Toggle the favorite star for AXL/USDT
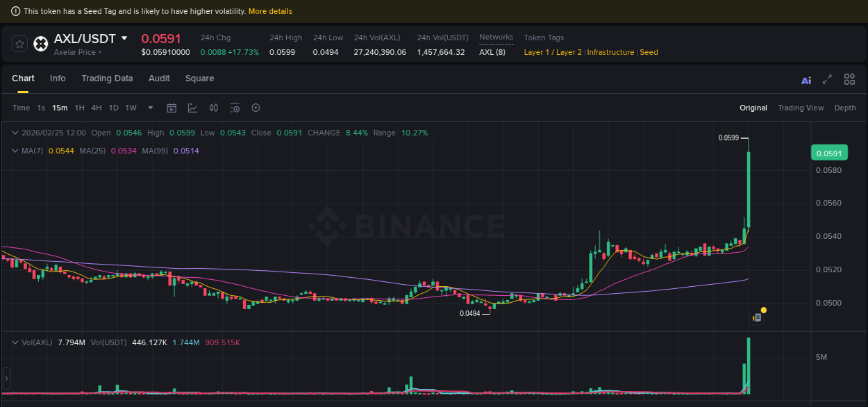 click(x=19, y=43)
